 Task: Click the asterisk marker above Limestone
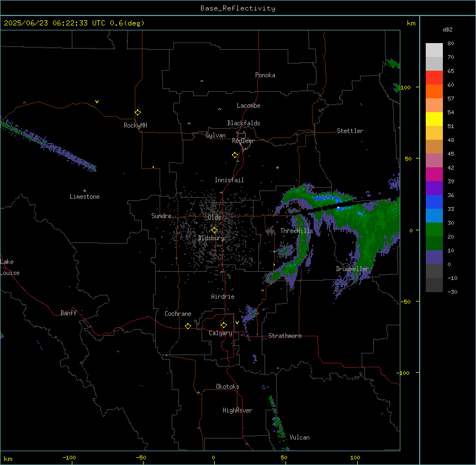tap(84, 191)
